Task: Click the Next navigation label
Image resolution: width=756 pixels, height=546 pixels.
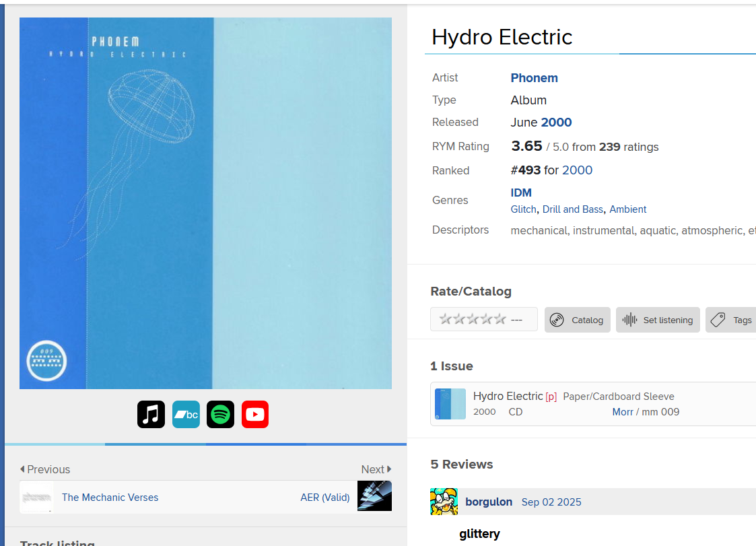Action: (376, 469)
